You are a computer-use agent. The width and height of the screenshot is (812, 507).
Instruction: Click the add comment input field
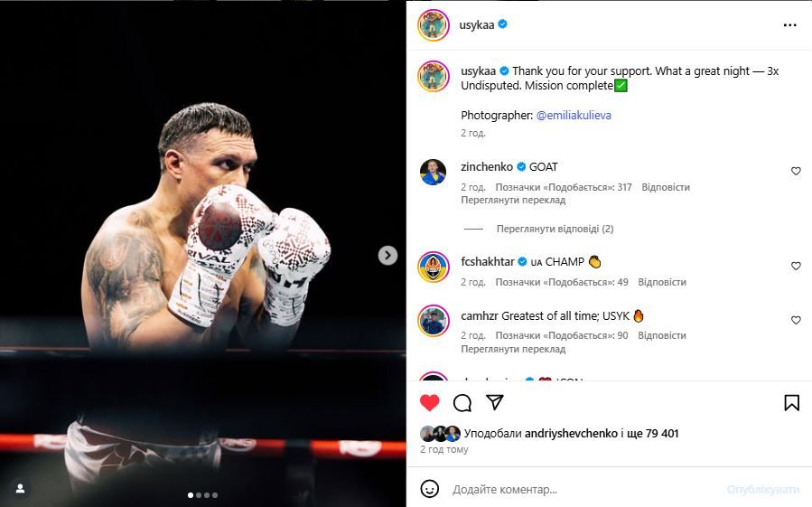coord(585,489)
